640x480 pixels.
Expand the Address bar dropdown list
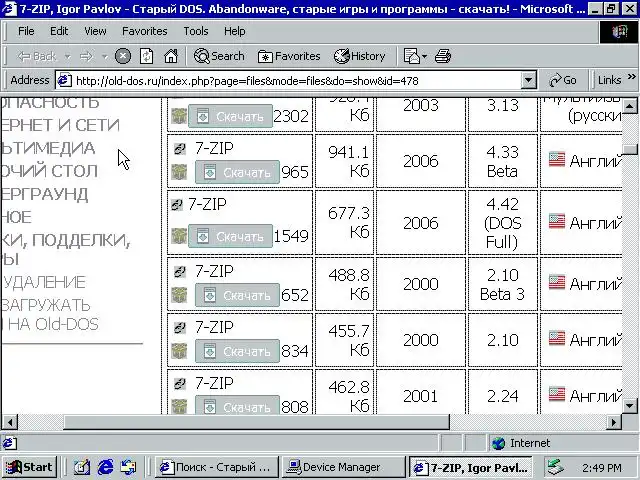point(528,80)
